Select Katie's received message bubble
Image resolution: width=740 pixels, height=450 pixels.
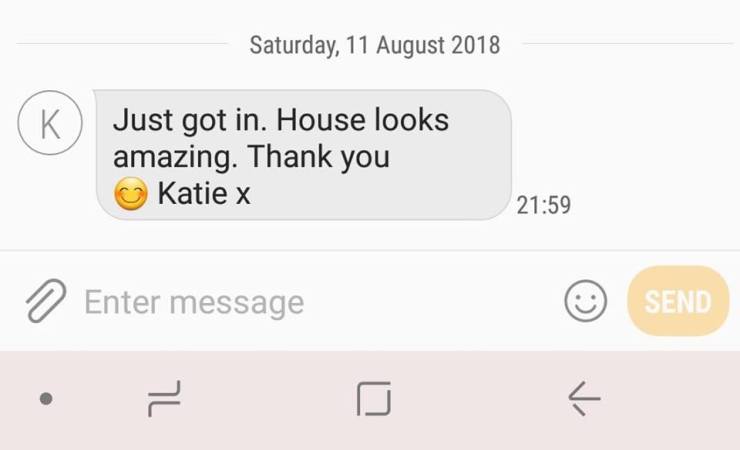click(303, 155)
